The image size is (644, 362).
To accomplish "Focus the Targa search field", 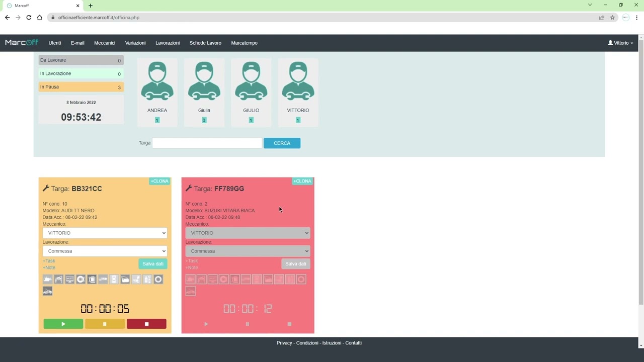I will (207, 143).
